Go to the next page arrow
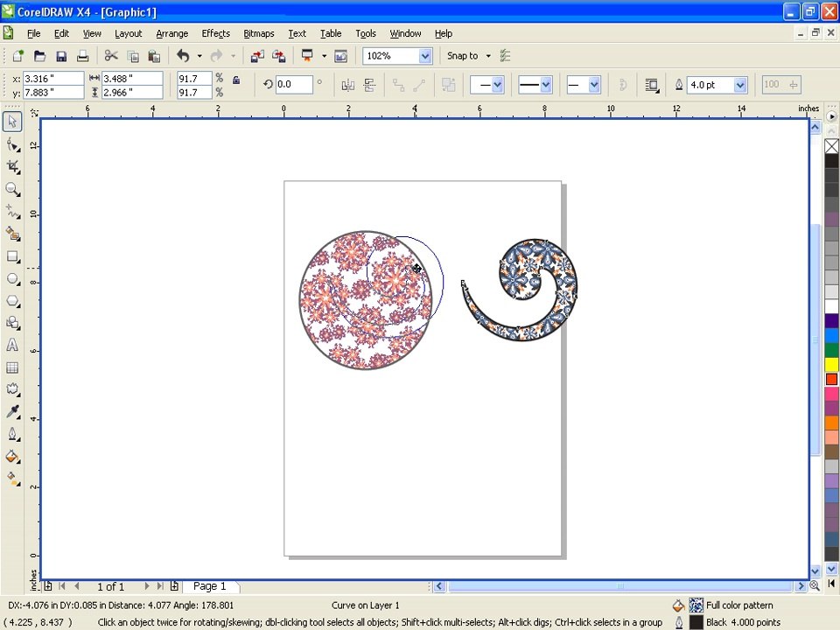 click(x=146, y=586)
